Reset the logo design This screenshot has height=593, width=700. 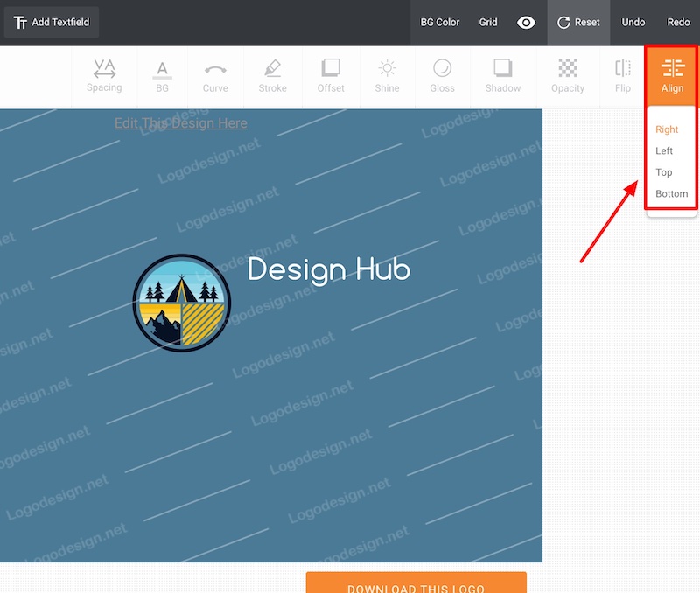click(x=578, y=23)
